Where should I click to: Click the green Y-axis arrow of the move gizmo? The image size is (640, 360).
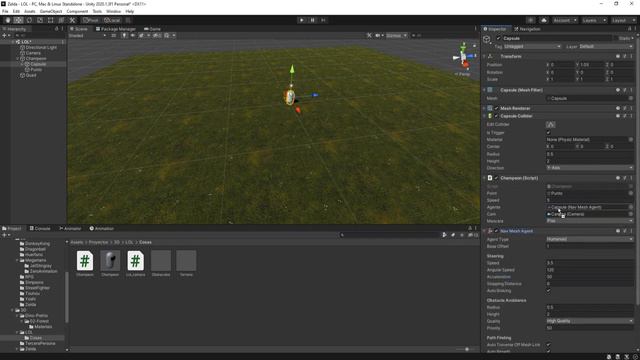(292, 69)
